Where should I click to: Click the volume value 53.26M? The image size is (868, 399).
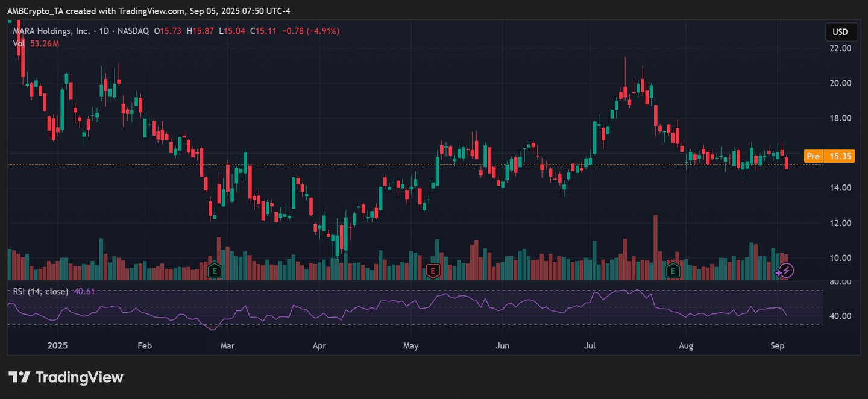(x=44, y=43)
